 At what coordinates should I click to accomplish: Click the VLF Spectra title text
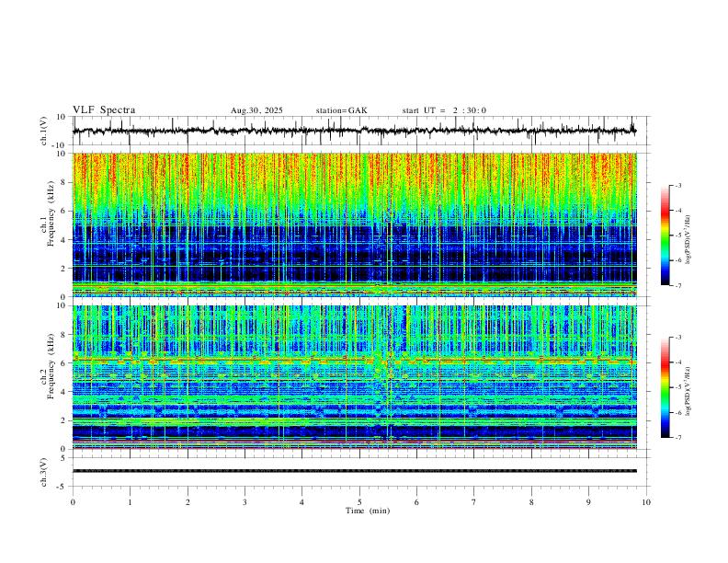[x=104, y=110]
